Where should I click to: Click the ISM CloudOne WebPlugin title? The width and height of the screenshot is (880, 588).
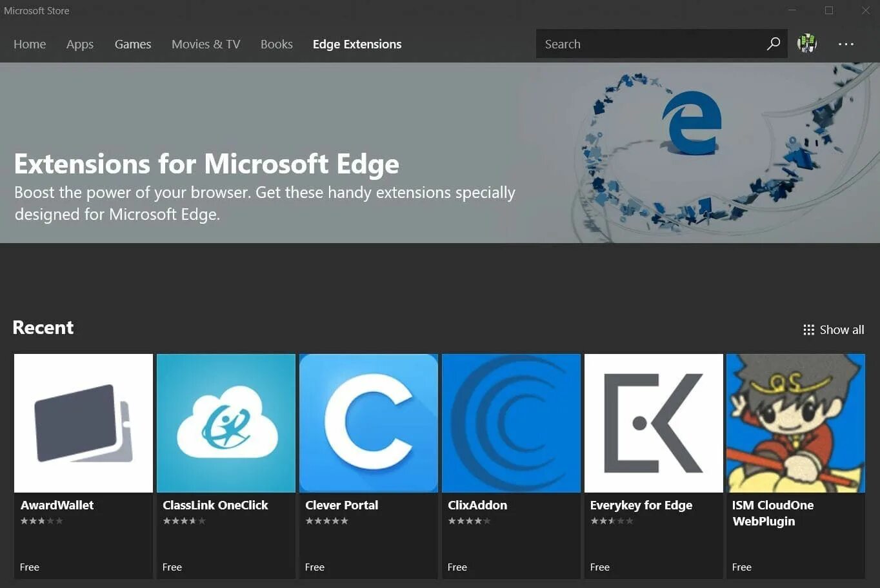[773, 513]
